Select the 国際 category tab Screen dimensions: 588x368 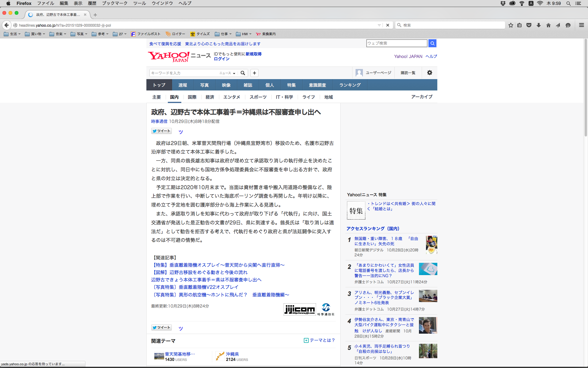[192, 97]
